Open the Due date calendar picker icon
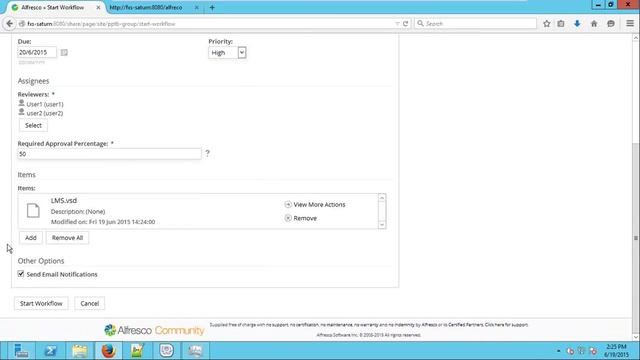This screenshot has width=640, height=360. (x=64, y=52)
